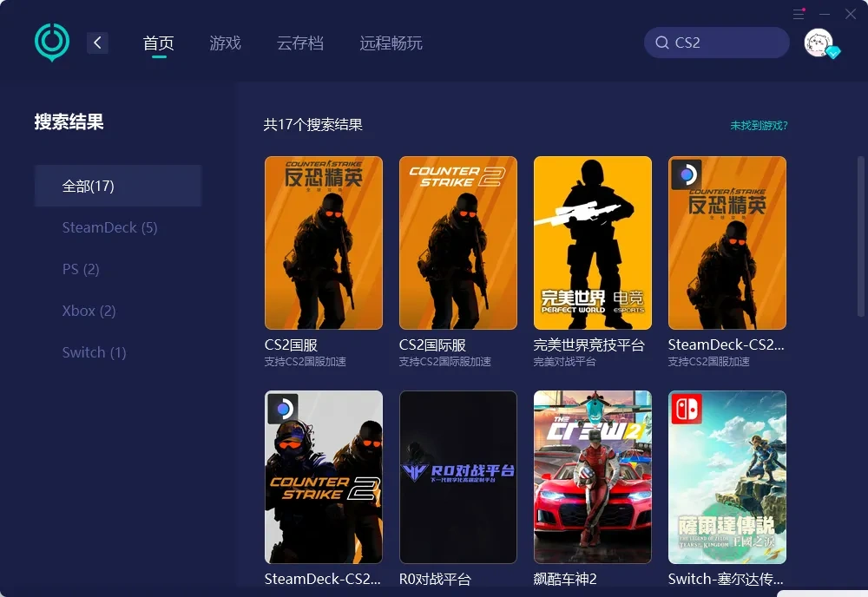The image size is (868, 597).
Task: Open the CS2国服 game card
Action: [323, 243]
